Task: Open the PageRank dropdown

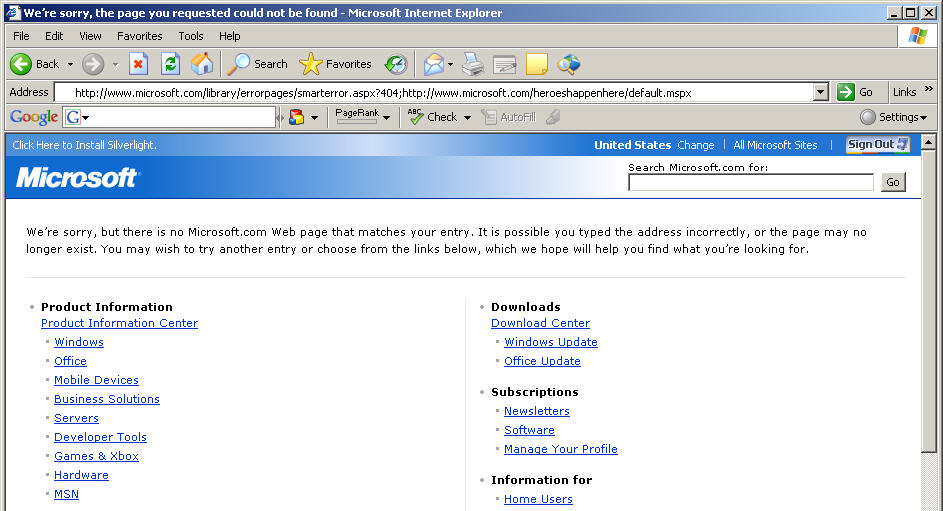Action: click(363, 116)
